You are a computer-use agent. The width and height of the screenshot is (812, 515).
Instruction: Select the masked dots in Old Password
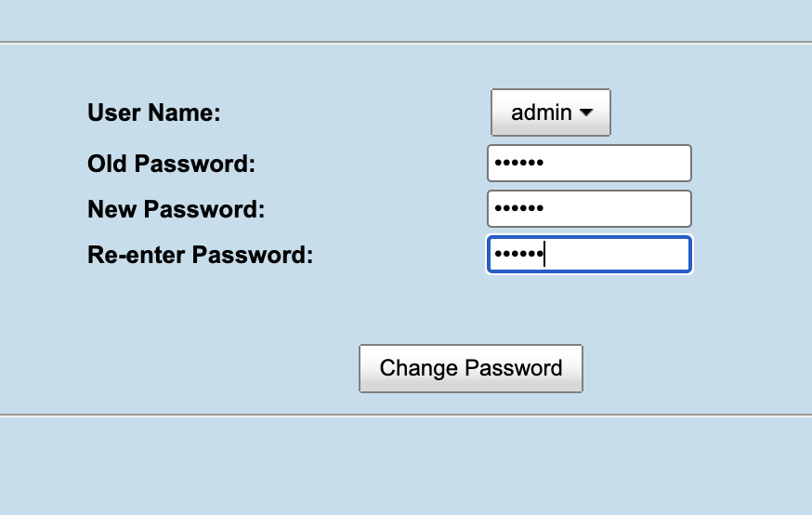click(518, 164)
